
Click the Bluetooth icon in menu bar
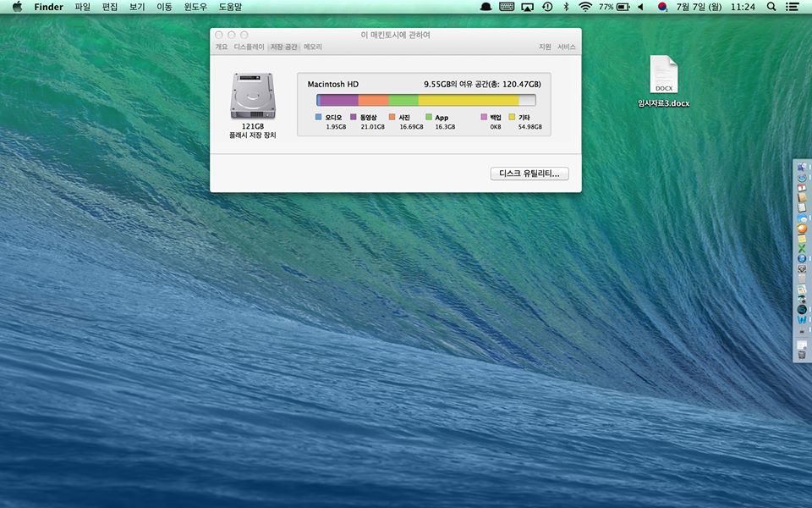(566, 7)
